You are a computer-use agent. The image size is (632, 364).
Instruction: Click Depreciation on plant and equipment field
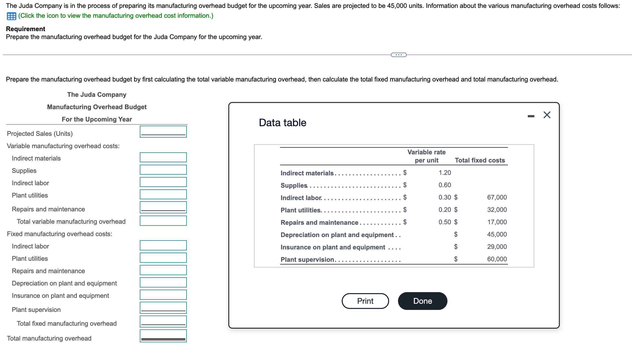point(163,282)
